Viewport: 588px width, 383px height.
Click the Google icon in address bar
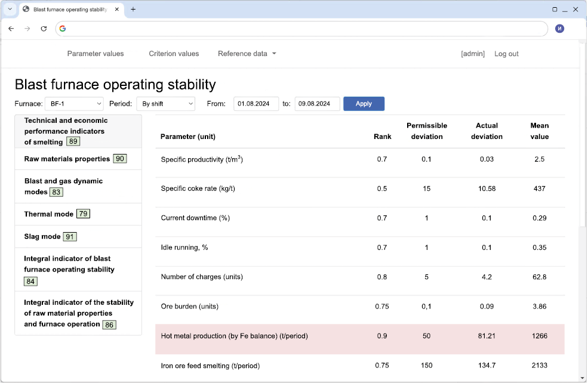pos(63,29)
